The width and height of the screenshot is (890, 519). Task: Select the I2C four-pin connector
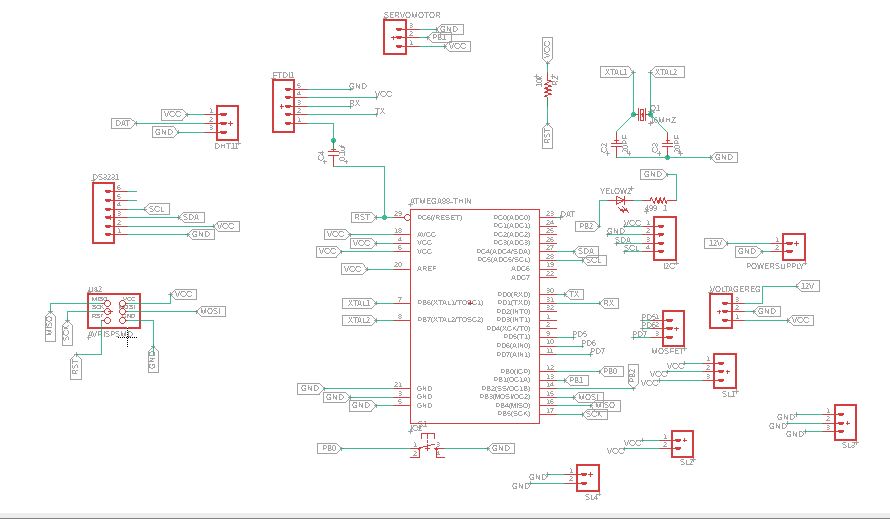665,238
